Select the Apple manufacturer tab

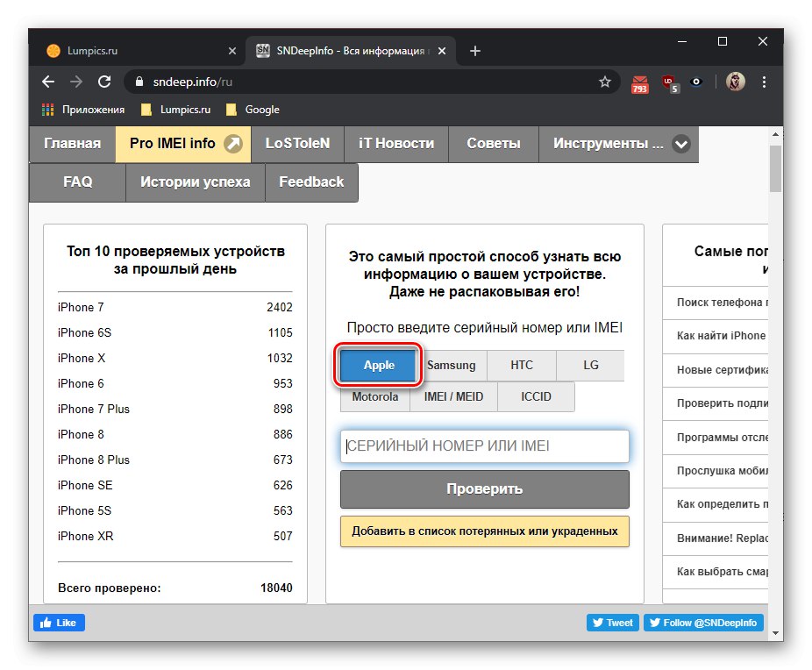379,365
